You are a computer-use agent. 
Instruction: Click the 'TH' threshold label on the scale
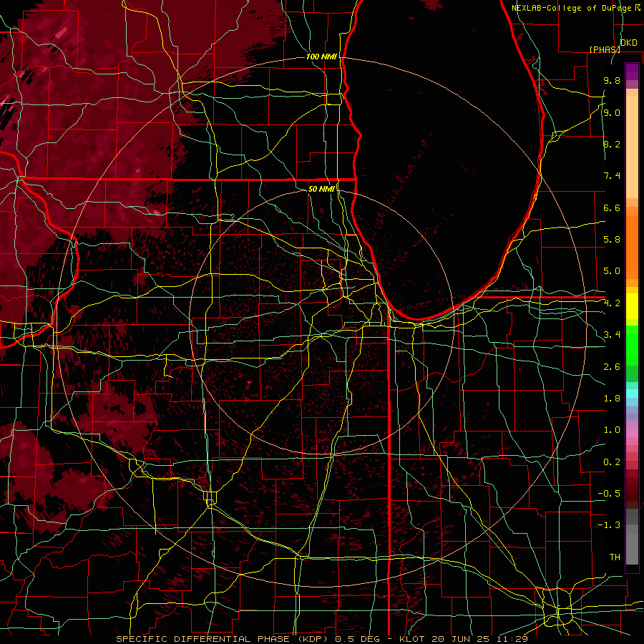point(615,557)
